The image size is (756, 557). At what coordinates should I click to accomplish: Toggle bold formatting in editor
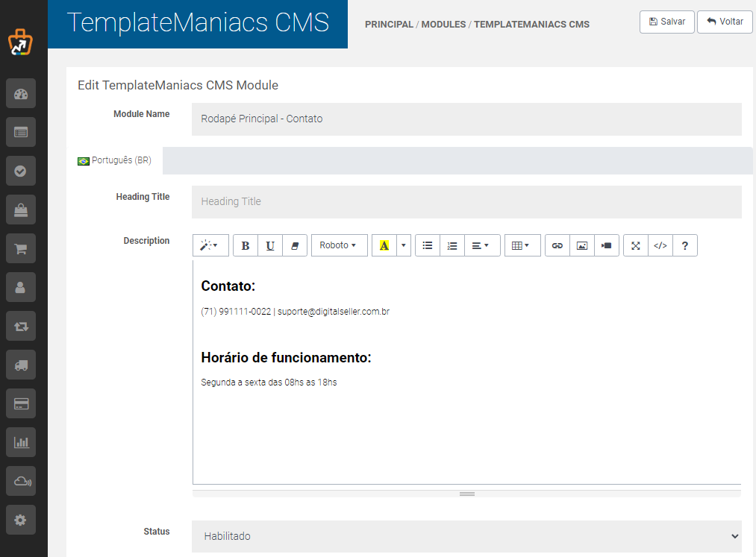coord(246,246)
